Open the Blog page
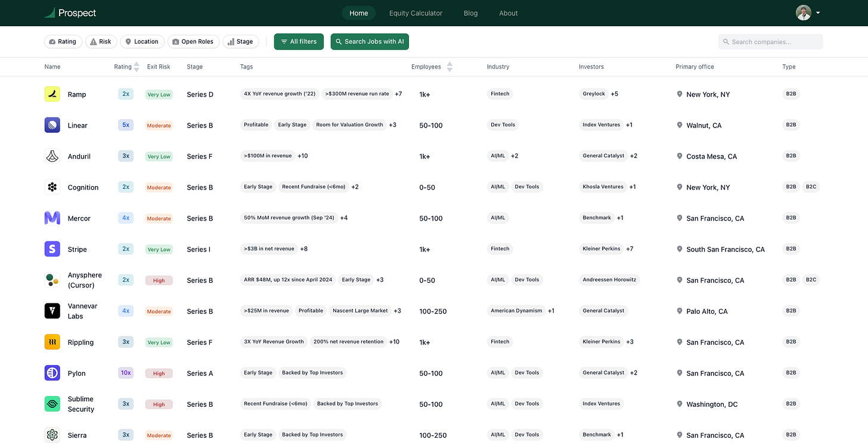Screen dimensions: 868x446 click(x=470, y=13)
